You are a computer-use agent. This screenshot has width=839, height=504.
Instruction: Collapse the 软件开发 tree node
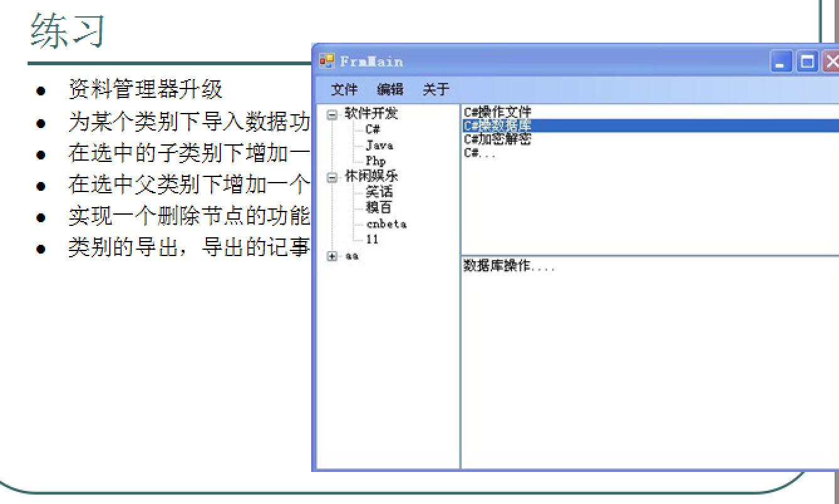(332, 114)
